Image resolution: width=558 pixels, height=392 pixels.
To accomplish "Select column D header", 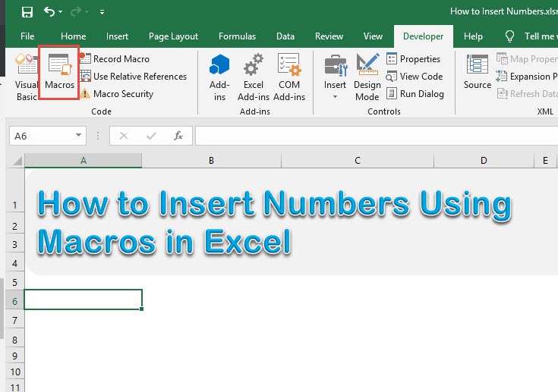I will point(484,161).
